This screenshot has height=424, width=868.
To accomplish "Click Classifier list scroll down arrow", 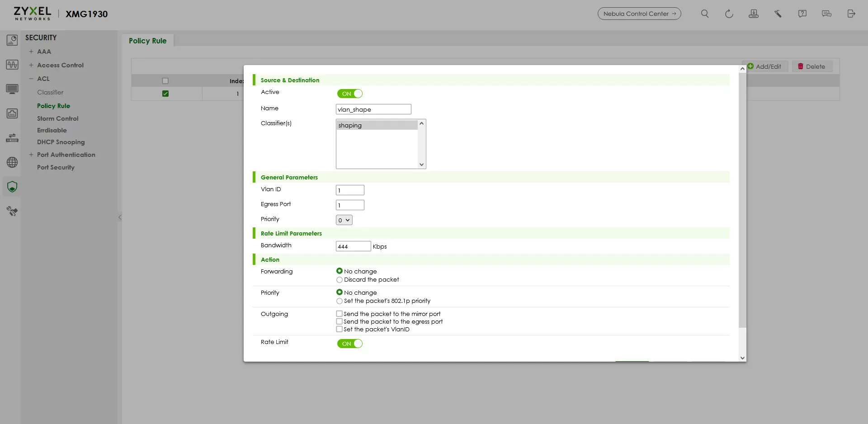I will click(421, 165).
